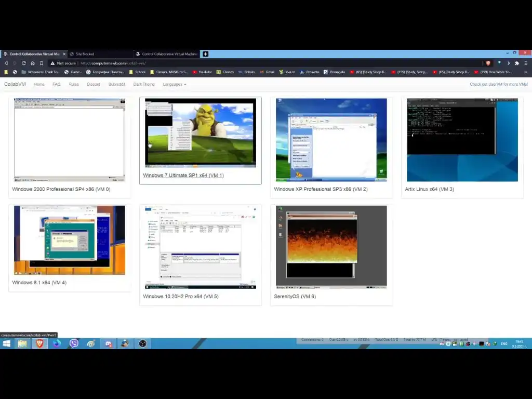532x399 pixels.
Task: Open the Prosveta bookmark
Action: (310, 72)
